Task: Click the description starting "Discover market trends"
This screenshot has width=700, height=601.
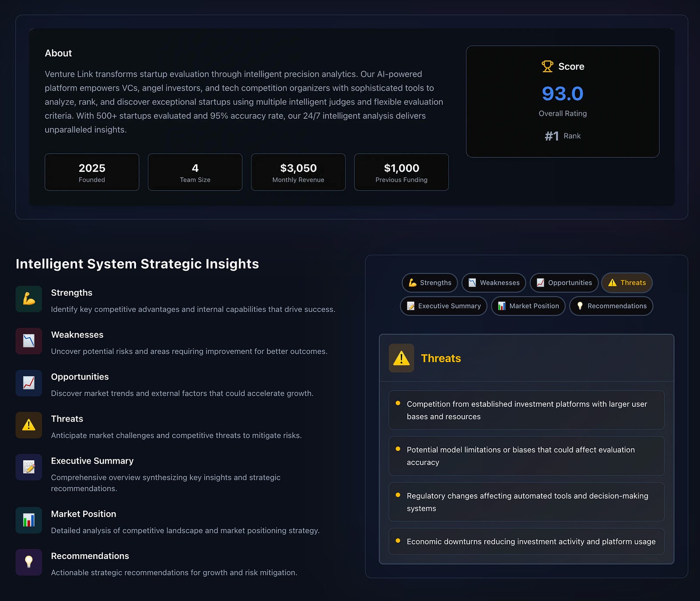Action: point(182,393)
